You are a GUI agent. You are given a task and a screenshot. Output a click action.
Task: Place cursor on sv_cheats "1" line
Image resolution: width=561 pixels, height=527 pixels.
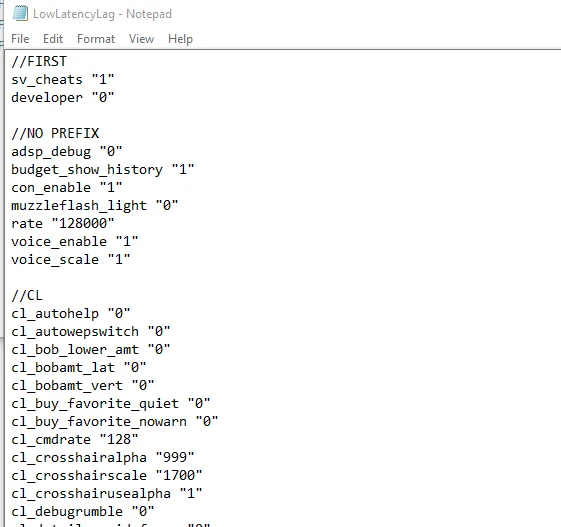(63, 79)
